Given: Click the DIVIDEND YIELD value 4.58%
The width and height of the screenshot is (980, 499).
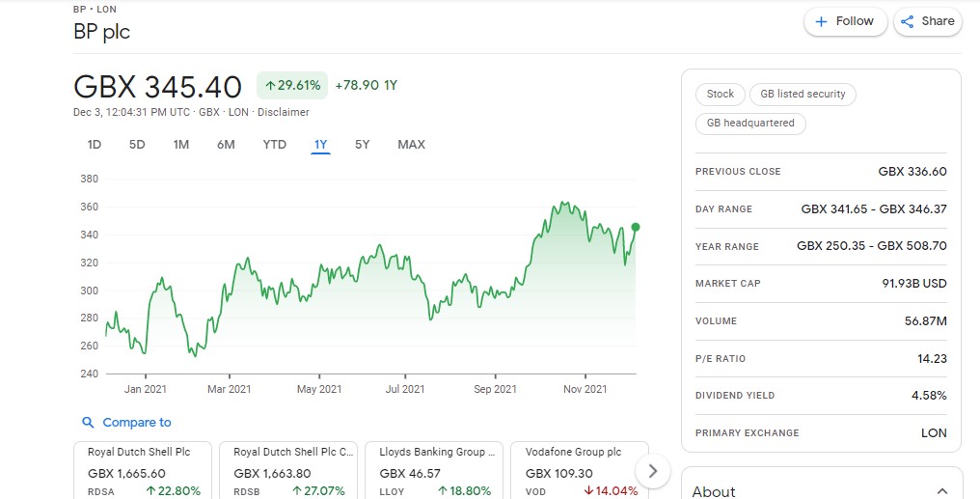Looking at the screenshot, I should click(x=929, y=395).
